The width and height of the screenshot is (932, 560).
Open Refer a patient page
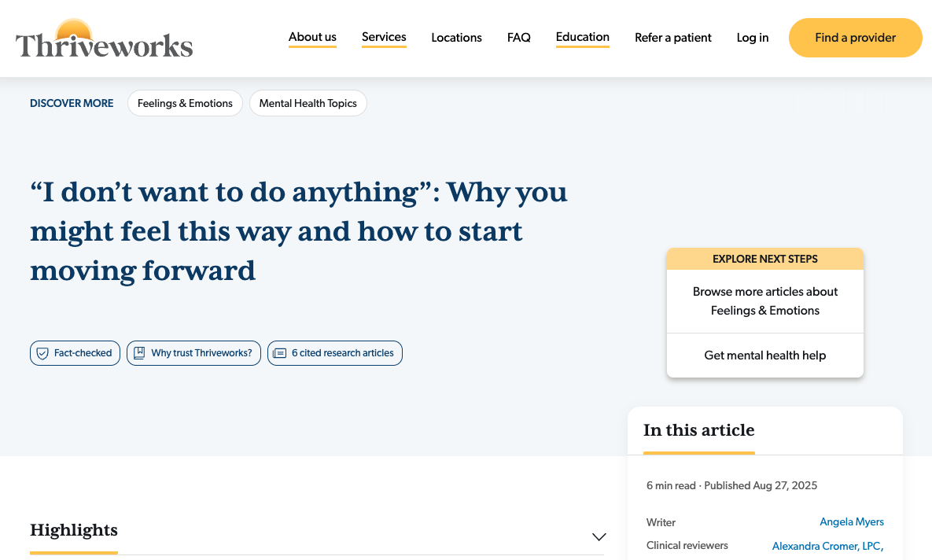pos(672,38)
